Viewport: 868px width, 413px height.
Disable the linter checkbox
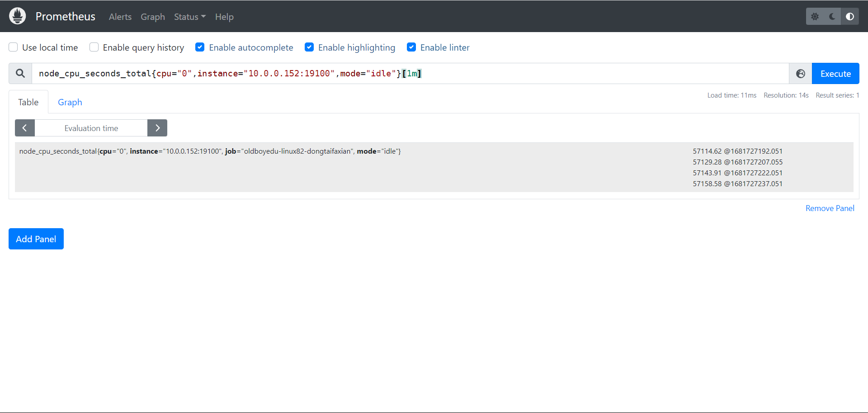(x=411, y=47)
